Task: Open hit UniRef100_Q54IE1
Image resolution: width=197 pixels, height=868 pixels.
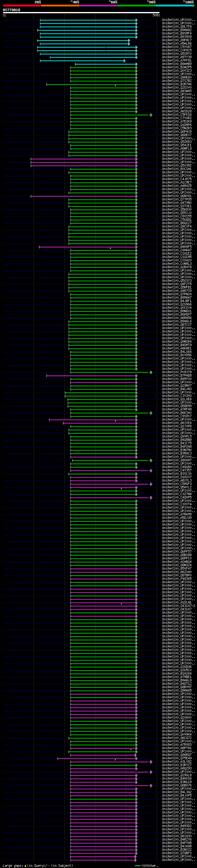Action: (x=177, y=145)
